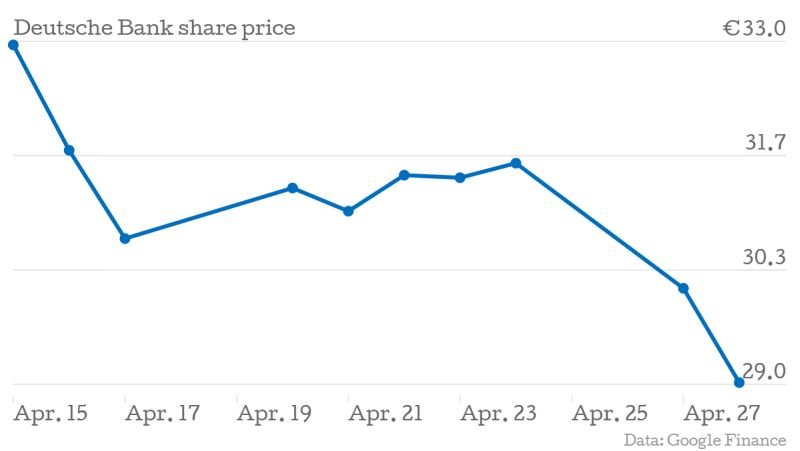This screenshot has height=451, width=800.
Task: Click the second-to-last data point
Action: (683, 288)
